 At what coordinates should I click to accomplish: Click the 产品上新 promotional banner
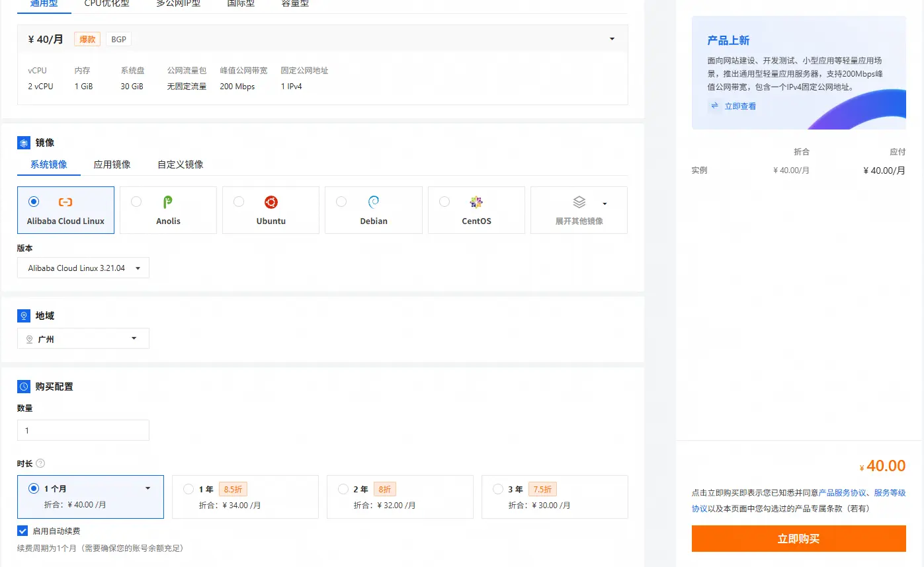[x=798, y=73]
